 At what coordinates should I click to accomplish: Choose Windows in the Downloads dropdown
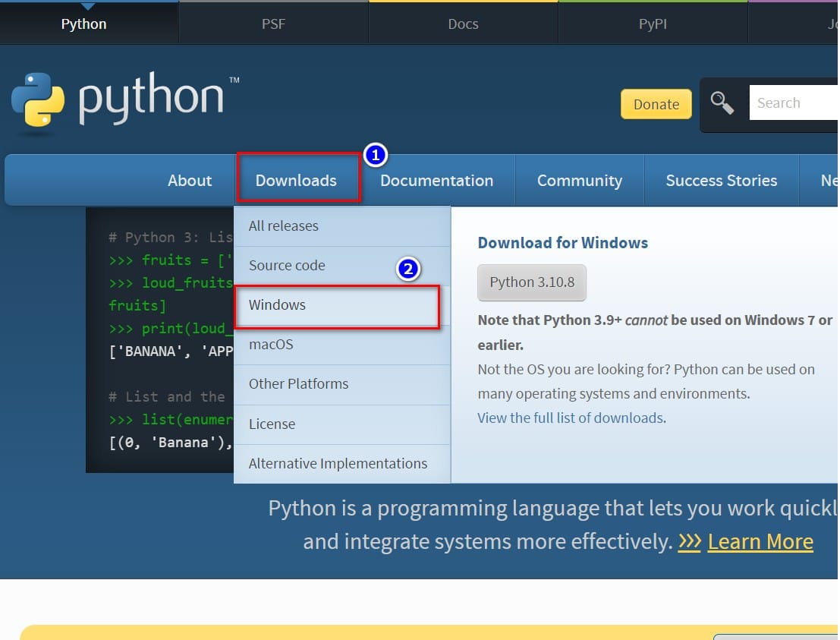[x=341, y=305]
